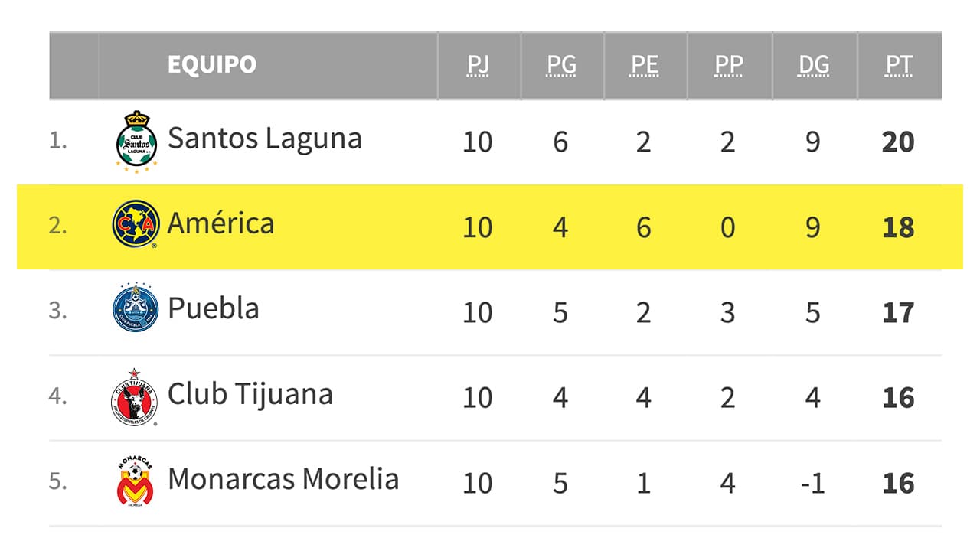Select the Puebla team name

[x=213, y=309]
